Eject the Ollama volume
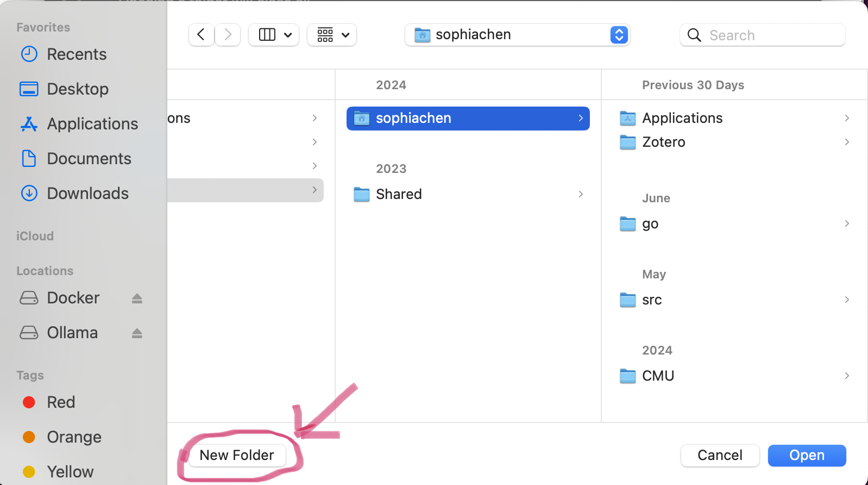 click(x=137, y=333)
